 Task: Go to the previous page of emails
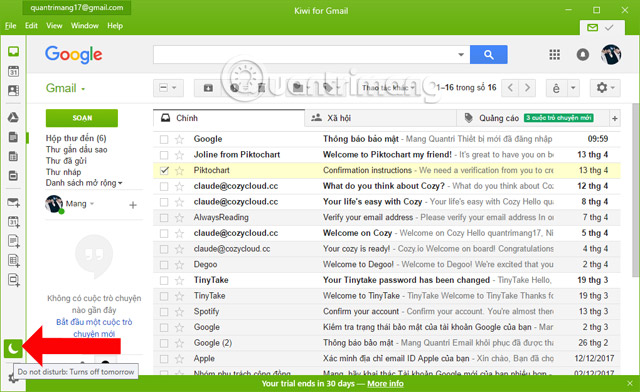[510, 88]
